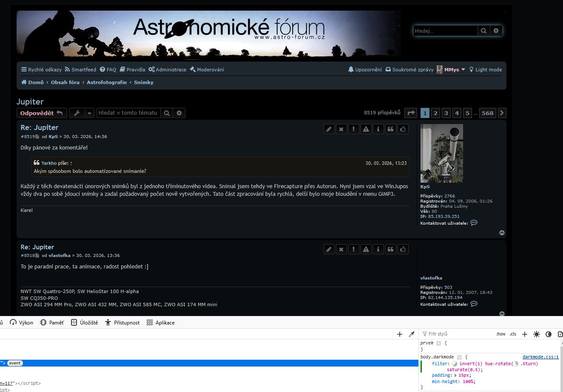Show info for vlastofka post #8518
The image size is (563, 392).
(378, 249)
